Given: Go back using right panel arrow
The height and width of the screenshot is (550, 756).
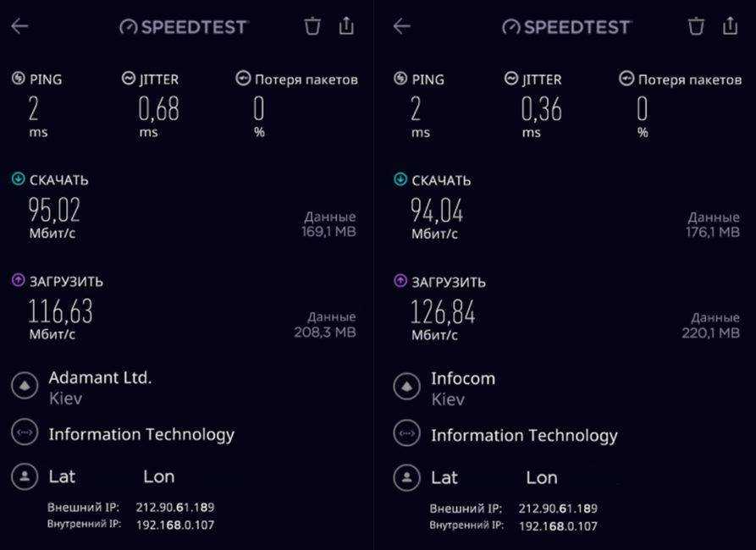Looking at the screenshot, I should [402, 26].
